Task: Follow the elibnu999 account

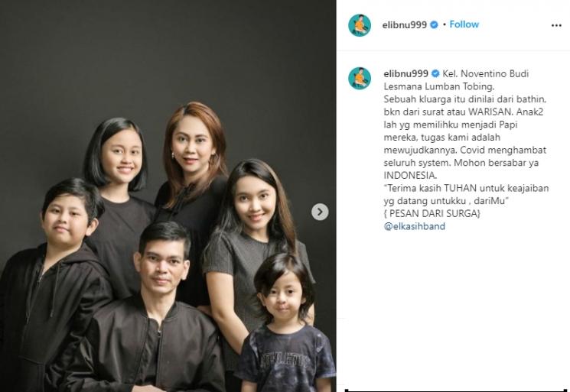Action: coord(464,24)
